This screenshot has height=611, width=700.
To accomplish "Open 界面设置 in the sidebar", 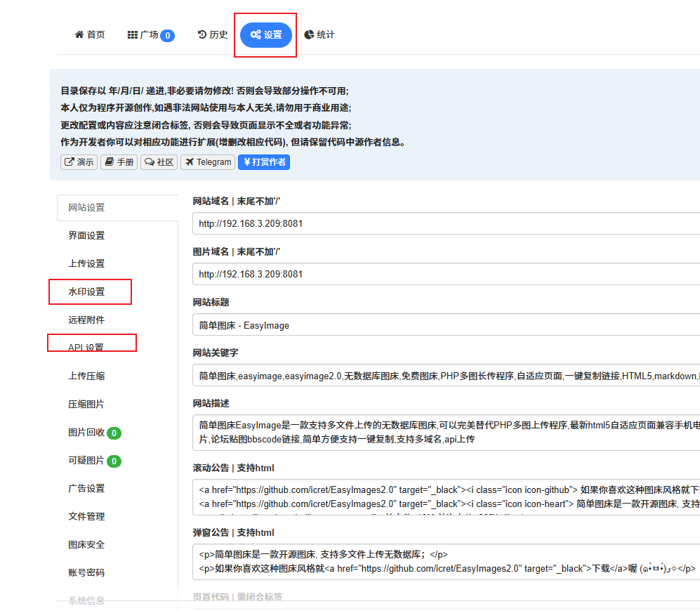I will (x=86, y=235).
